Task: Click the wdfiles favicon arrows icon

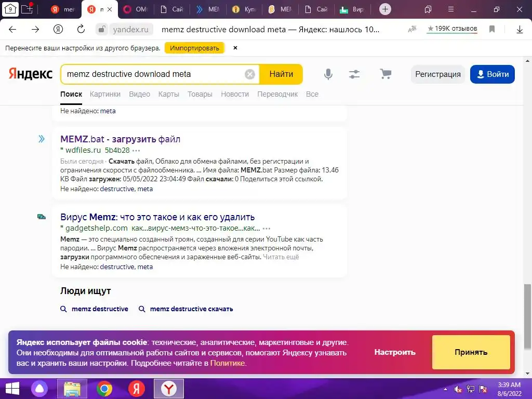Action: point(42,139)
